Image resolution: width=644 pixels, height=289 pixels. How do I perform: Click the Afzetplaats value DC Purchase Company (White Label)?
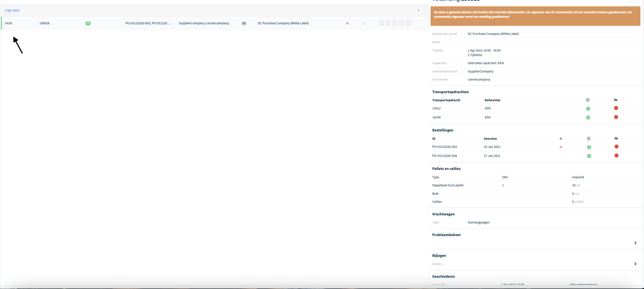point(493,34)
